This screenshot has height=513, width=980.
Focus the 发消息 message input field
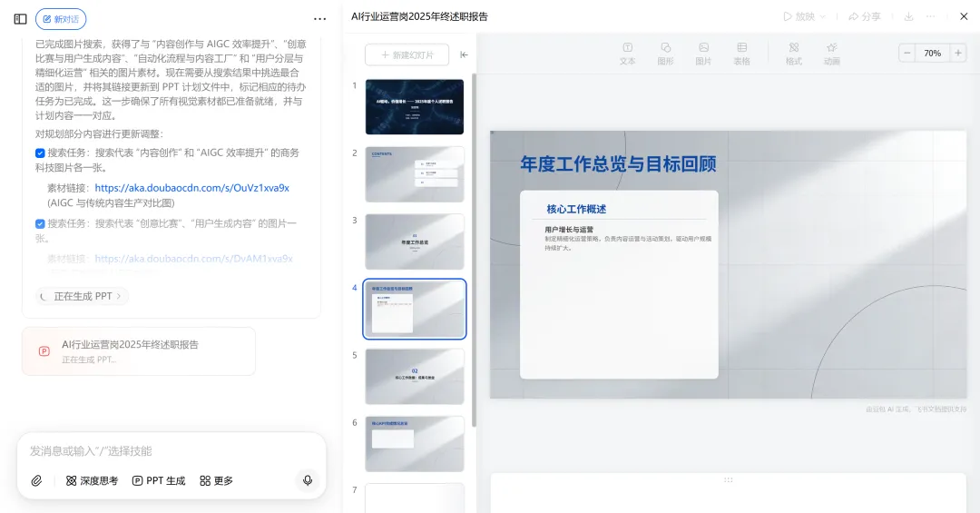tap(171, 450)
